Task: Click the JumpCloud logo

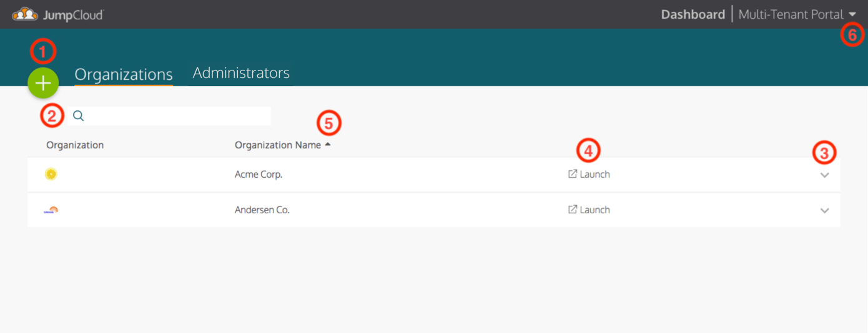Action: point(58,14)
